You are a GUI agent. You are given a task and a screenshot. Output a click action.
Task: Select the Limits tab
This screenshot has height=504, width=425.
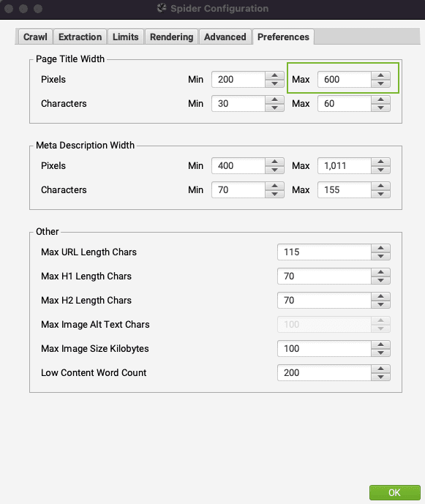(x=125, y=37)
